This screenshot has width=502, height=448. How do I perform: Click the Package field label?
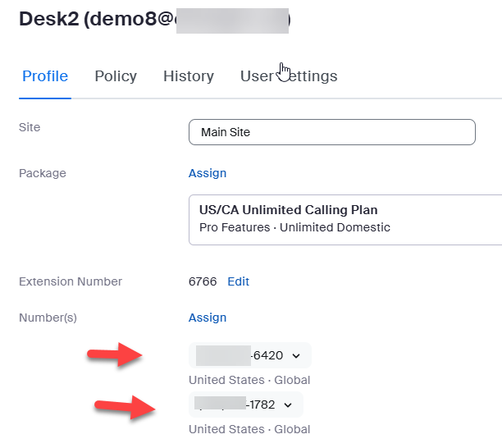[x=43, y=173]
